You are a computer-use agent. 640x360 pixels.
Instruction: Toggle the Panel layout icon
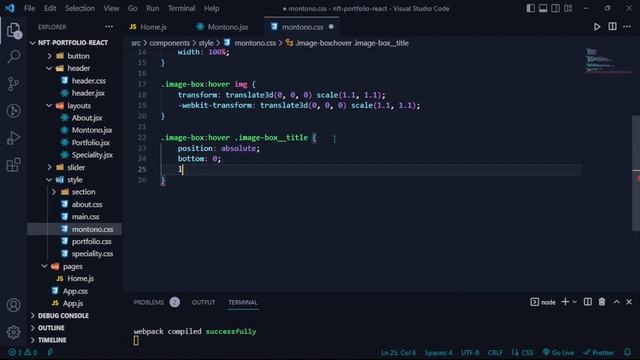pyautogui.click(x=543, y=8)
